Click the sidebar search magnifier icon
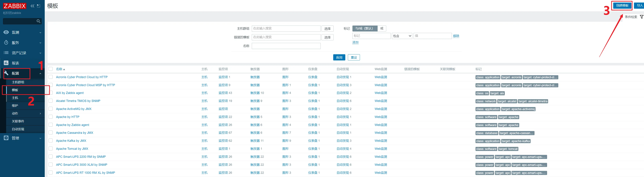 [x=38, y=21]
